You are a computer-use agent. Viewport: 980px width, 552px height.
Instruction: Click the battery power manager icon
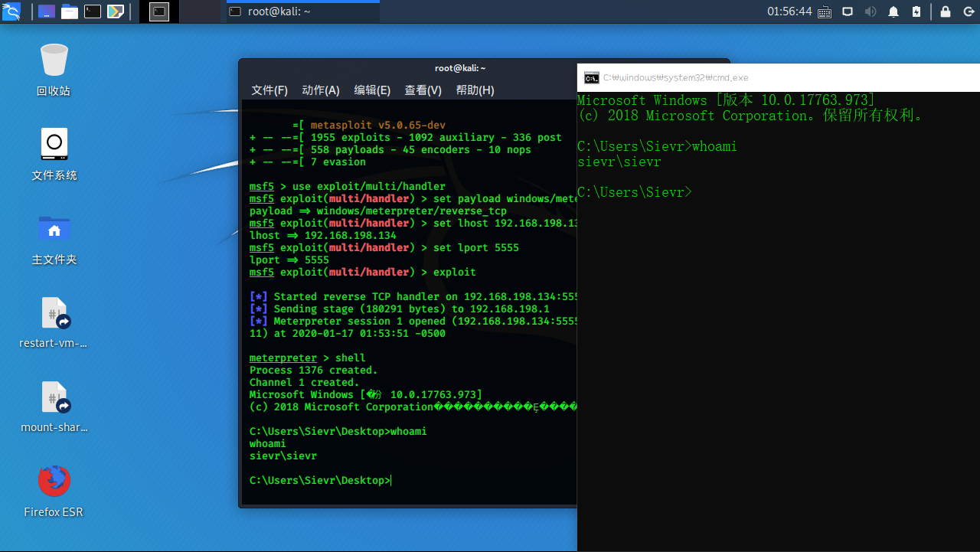pyautogui.click(x=917, y=11)
